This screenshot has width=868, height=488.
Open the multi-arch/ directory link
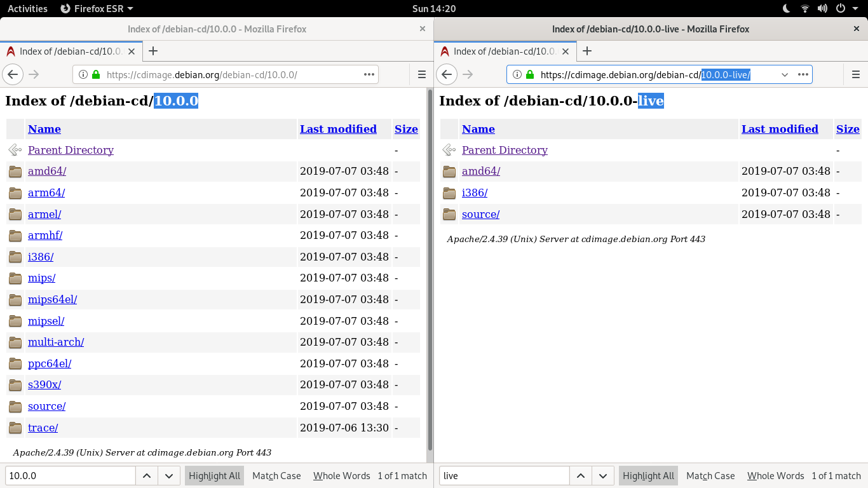pyautogui.click(x=56, y=342)
